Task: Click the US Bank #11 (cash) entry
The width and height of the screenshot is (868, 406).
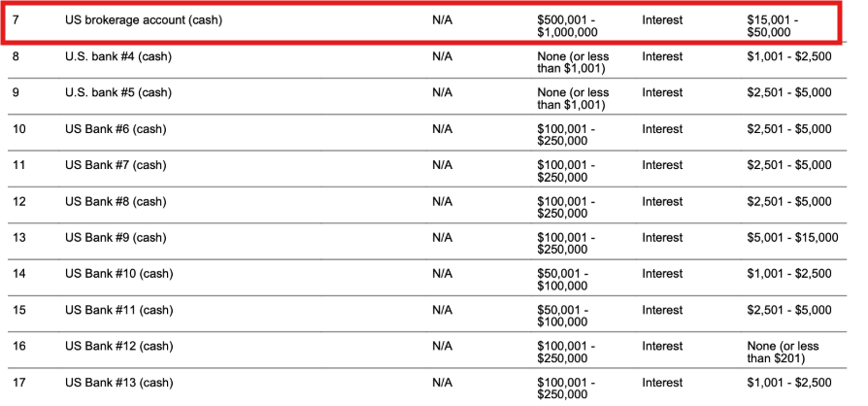Action: click(x=118, y=310)
